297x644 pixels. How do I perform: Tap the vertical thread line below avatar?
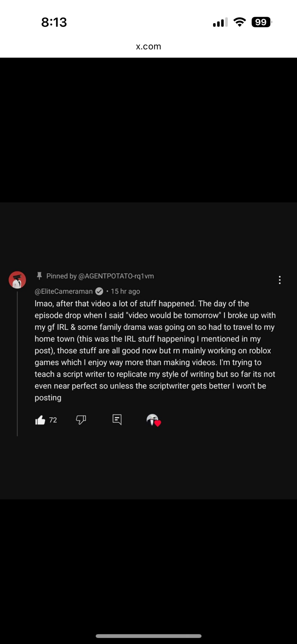tap(17, 364)
